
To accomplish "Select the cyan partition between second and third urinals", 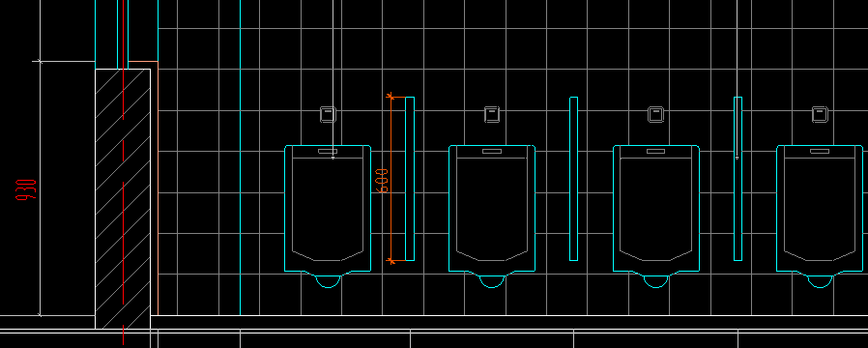I will point(573,179).
